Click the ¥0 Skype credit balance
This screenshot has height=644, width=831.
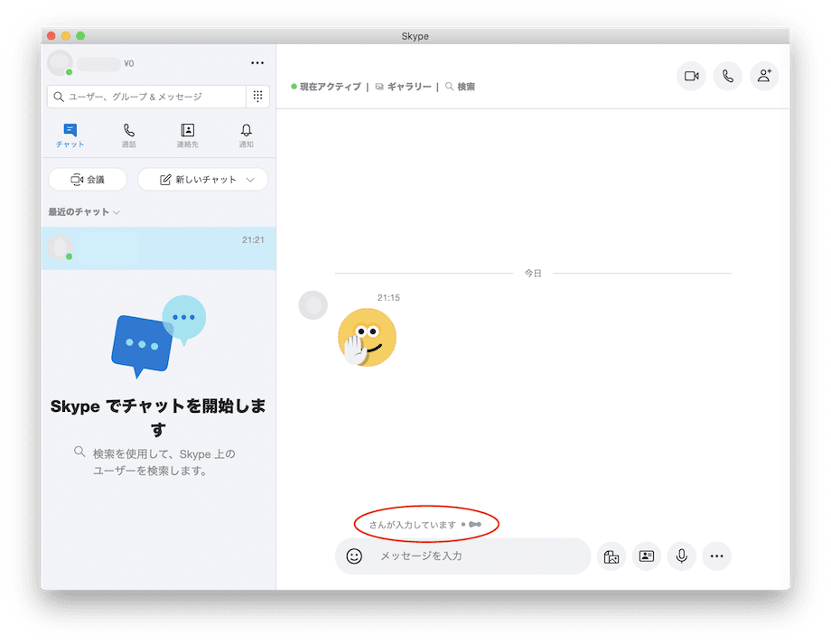click(129, 63)
